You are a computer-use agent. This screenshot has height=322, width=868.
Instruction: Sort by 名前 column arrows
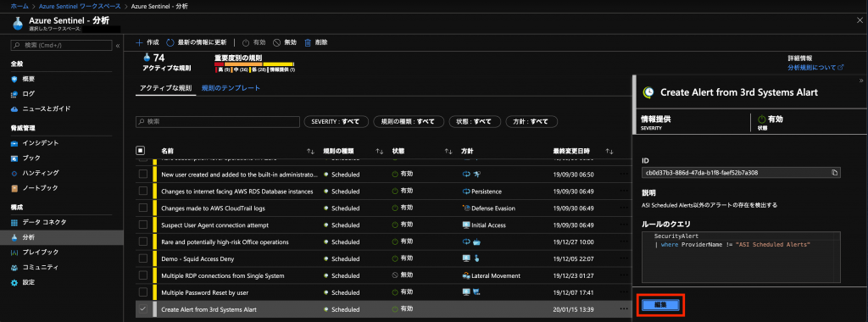click(310, 151)
